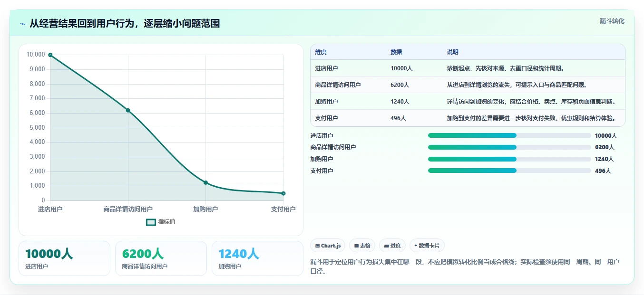Click the 数据 column header
Screen dimensions: 644x295
(396, 52)
